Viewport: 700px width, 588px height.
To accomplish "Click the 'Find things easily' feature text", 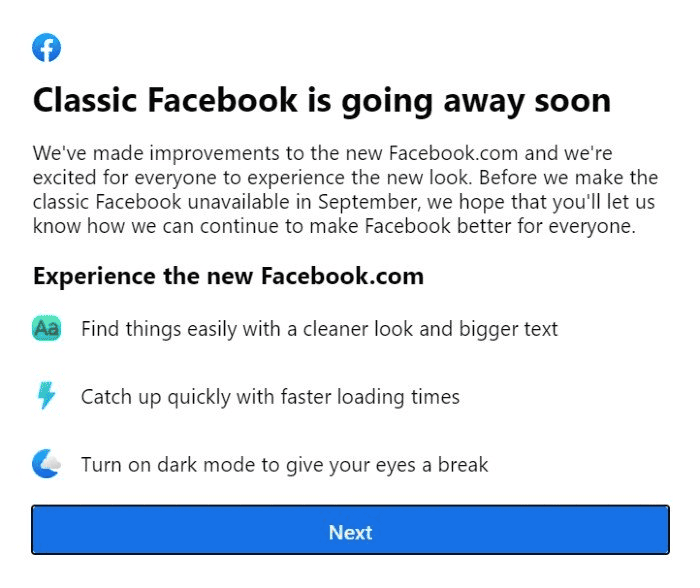I will (x=319, y=328).
